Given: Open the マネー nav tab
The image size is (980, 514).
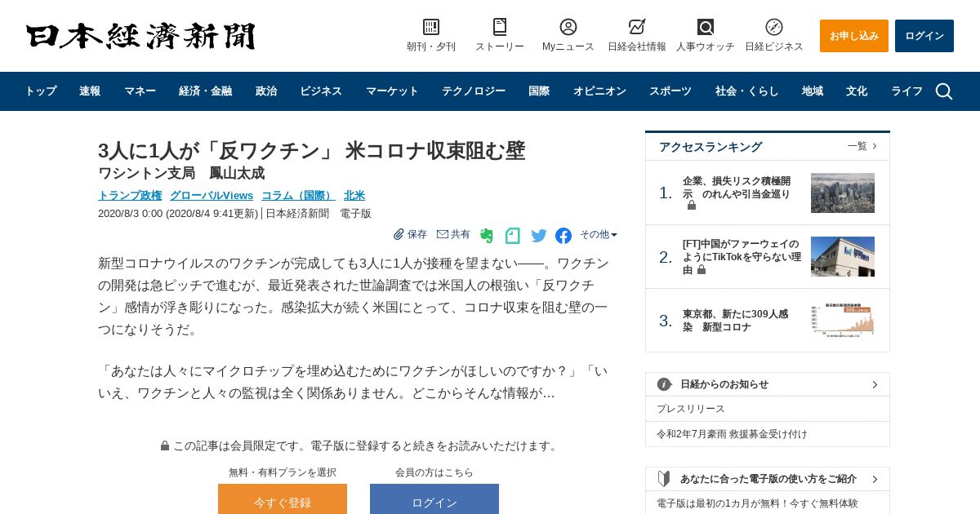Looking at the screenshot, I should click(x=140, y=91).
